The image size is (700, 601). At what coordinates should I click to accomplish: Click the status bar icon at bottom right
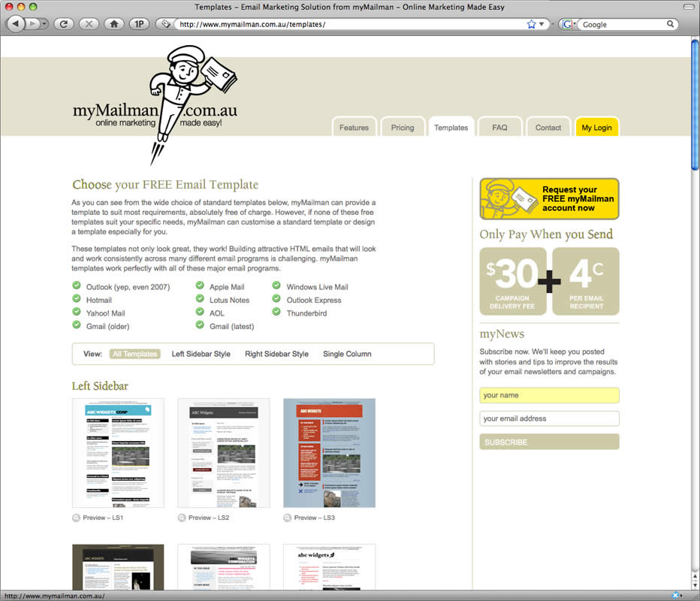pyautogui.click(x=676, y=596)
